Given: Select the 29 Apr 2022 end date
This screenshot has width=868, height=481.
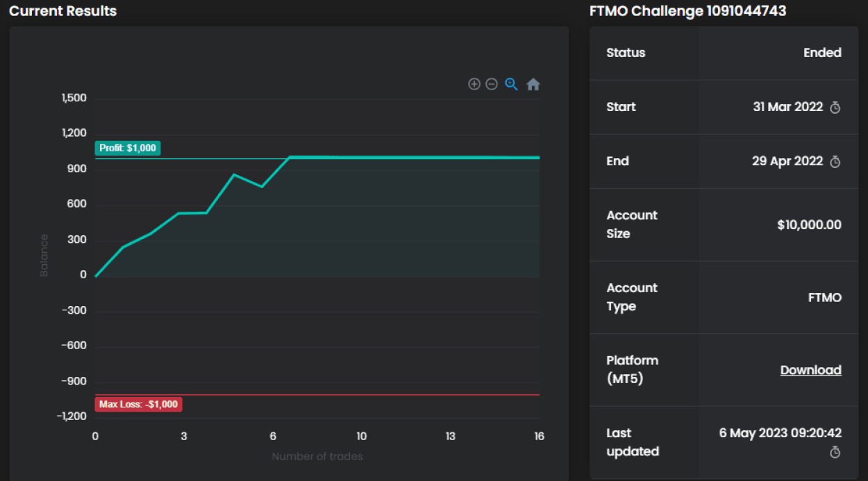Looking at the screenshot, I should coord(787,161).
